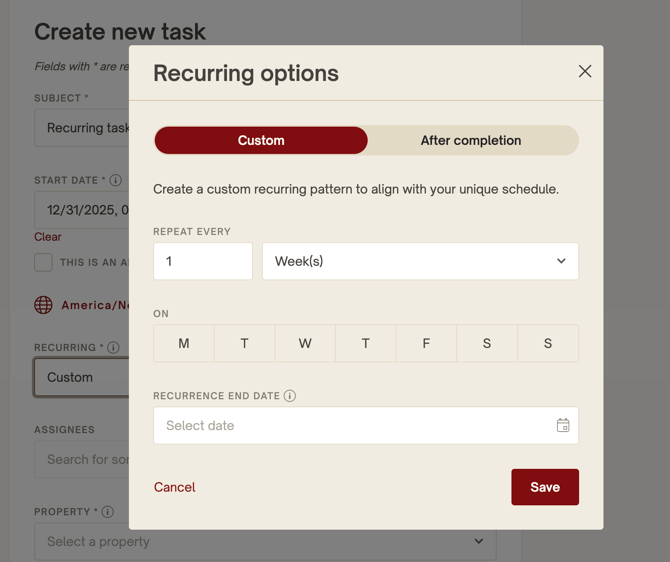Close the Recurring options dialog
The width and height of the screenshot is (670, 562).
[x=585, y=71]
